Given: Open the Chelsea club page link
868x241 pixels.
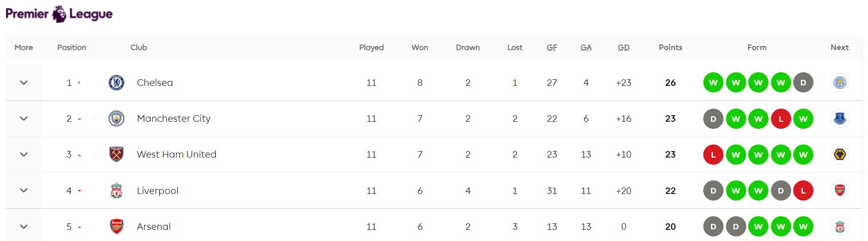Looking at the screenshot, I should pos(155,82).
